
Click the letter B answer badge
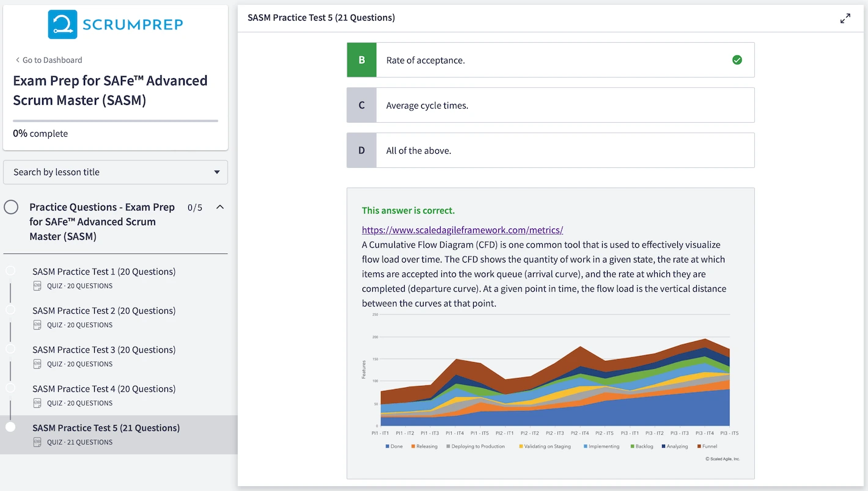point(361,60)
